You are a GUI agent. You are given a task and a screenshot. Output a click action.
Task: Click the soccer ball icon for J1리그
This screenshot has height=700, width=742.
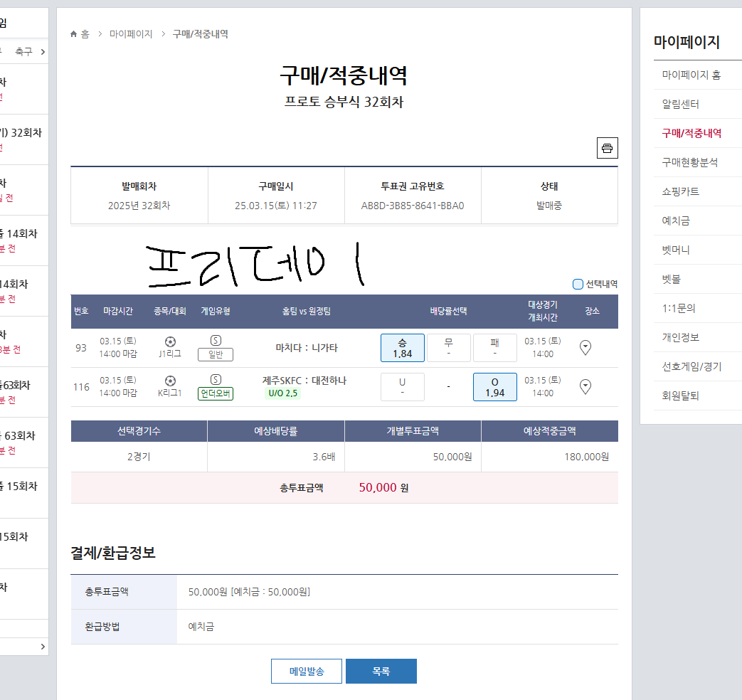(x=170, y=341)
